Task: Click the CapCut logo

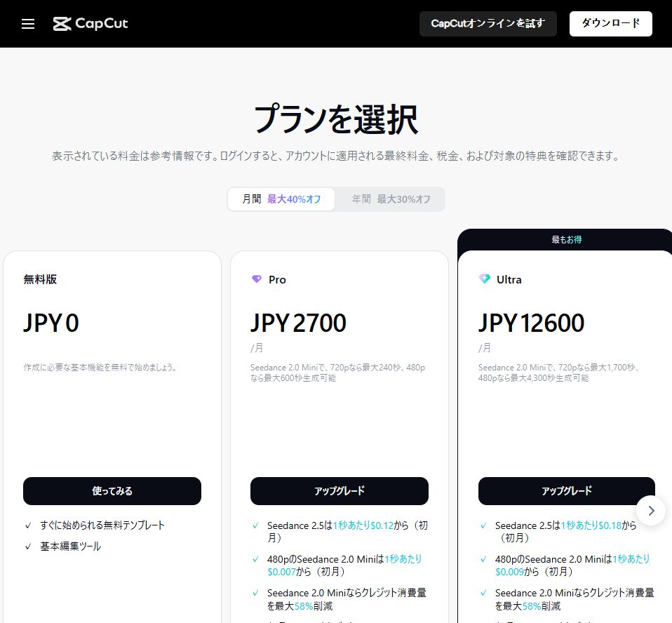Action: pos(90,24)
